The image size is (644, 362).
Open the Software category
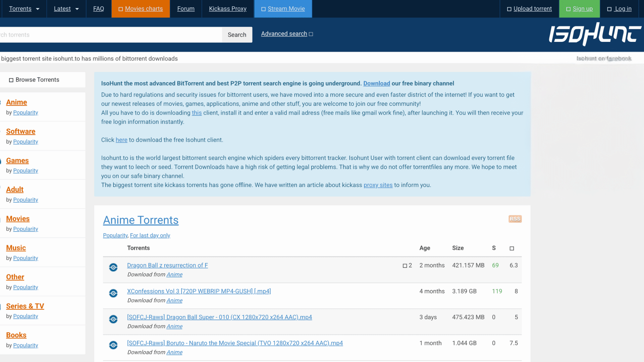coord(20,131)
